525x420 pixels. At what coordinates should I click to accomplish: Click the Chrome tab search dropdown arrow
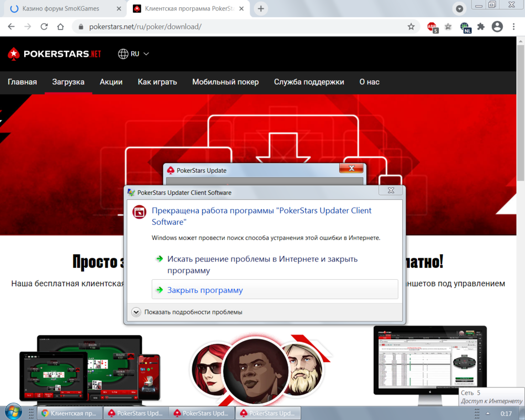(x=459, y=9)
